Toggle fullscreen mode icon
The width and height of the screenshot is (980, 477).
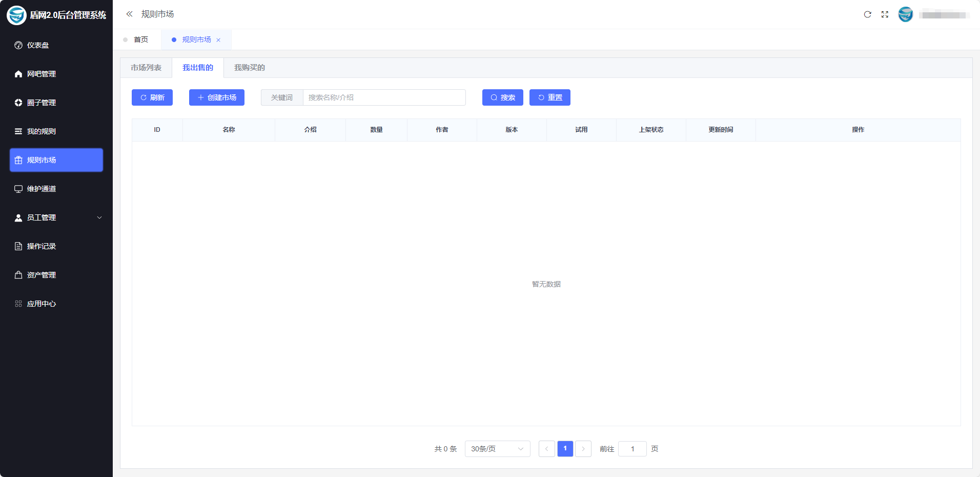coord(885,14)
